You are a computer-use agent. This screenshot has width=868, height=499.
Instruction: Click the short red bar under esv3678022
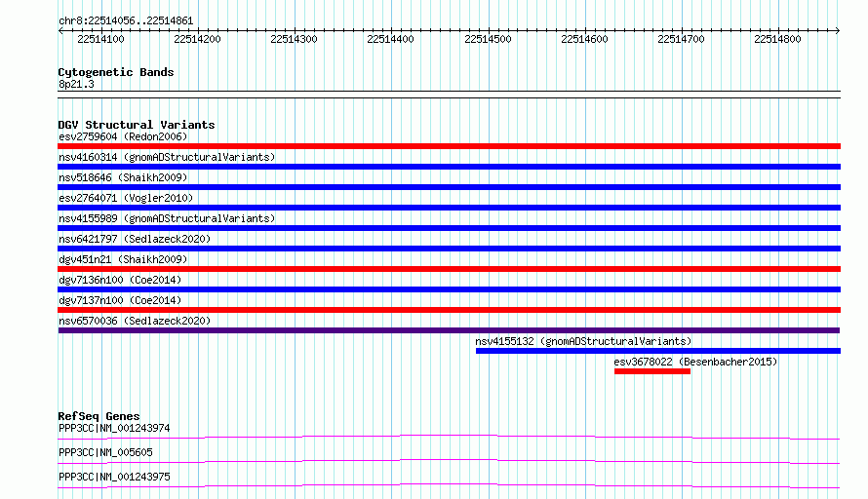pos(652,371)
